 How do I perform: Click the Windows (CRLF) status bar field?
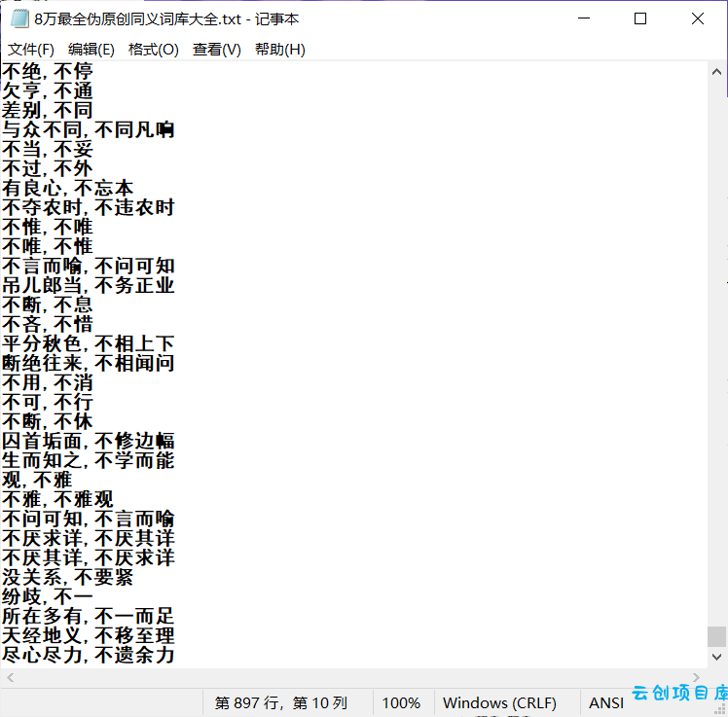click(499, 702)
